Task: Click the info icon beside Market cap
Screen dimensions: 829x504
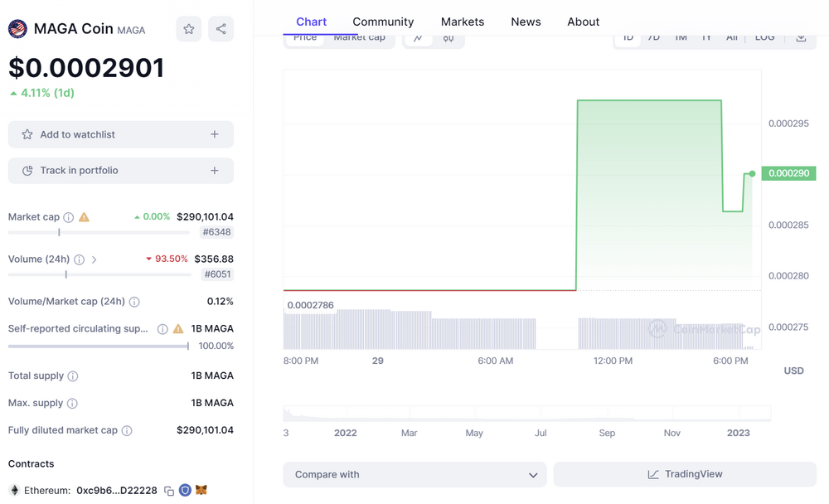Action: coord(69,217)
